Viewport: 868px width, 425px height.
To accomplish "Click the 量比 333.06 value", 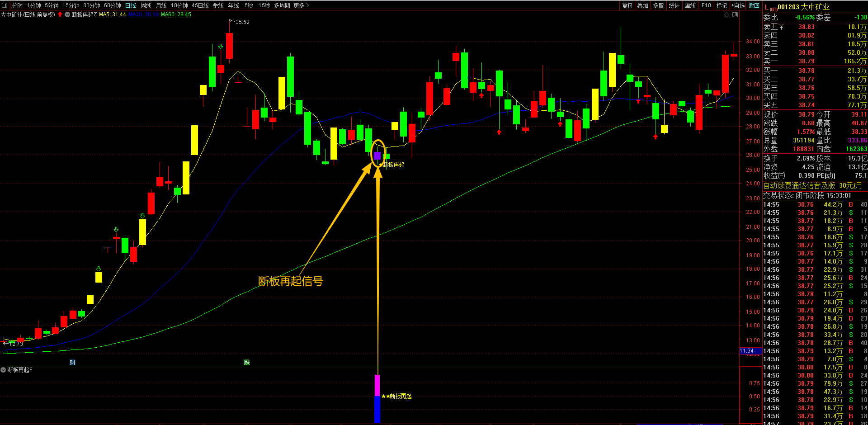I will [x=858, y=140].
